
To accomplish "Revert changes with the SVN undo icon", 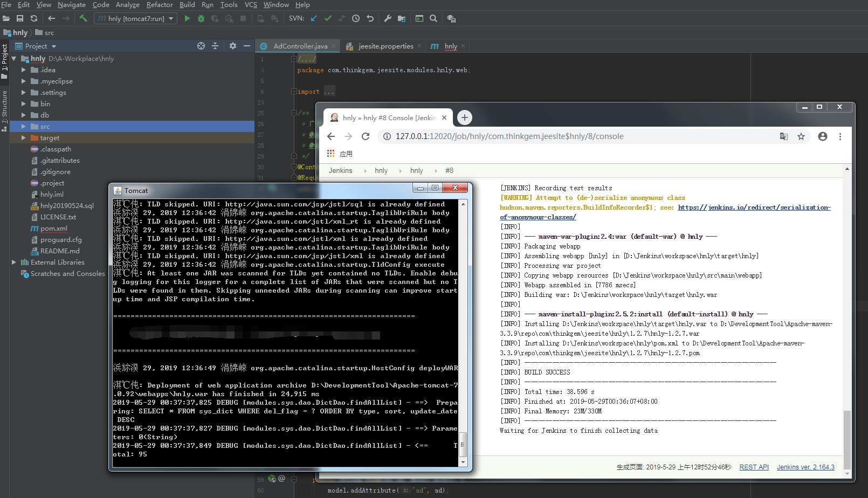I will [370, 18].
